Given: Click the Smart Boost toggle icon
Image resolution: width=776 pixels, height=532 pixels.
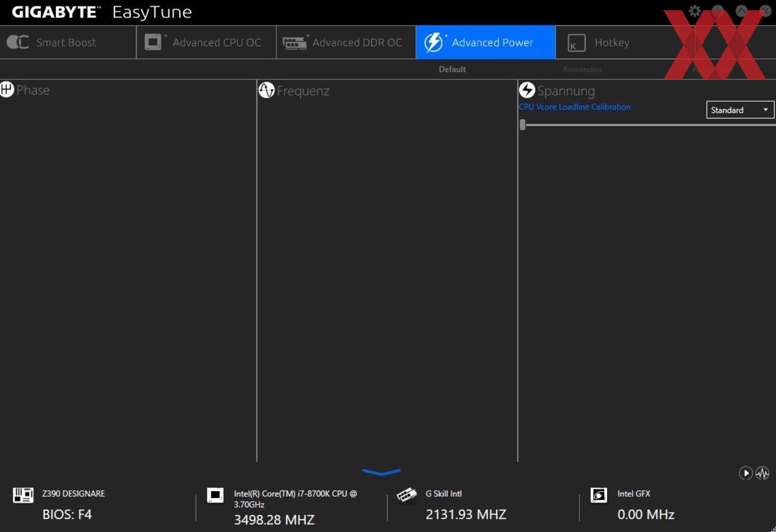Looking at the screenshot, I should pos(18,42).
